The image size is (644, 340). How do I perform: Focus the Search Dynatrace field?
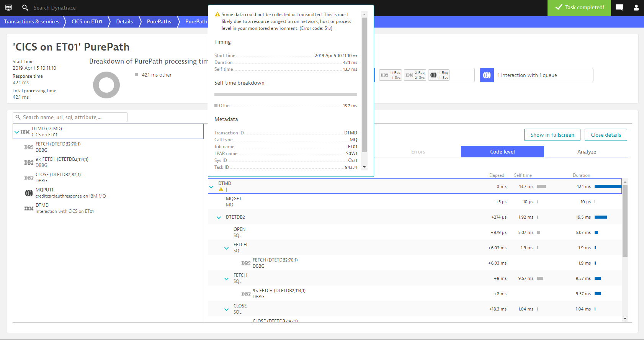(55, 8)
